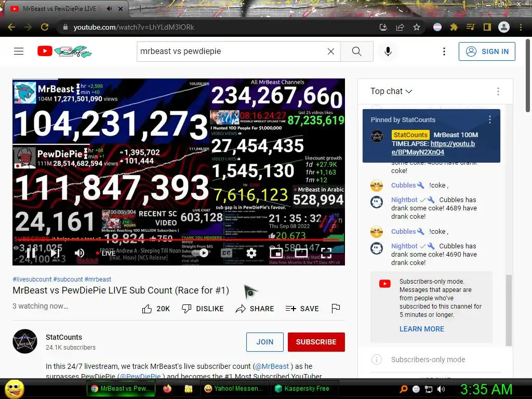Open browser profile avatar
Viewport: 532px width, 399px height.
tap(504, 27)
